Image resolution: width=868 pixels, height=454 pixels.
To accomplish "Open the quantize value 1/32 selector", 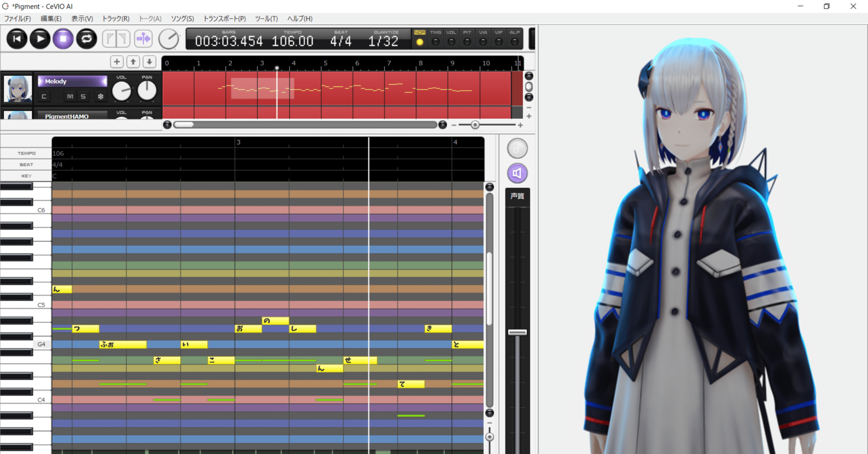I will (383, 41).
